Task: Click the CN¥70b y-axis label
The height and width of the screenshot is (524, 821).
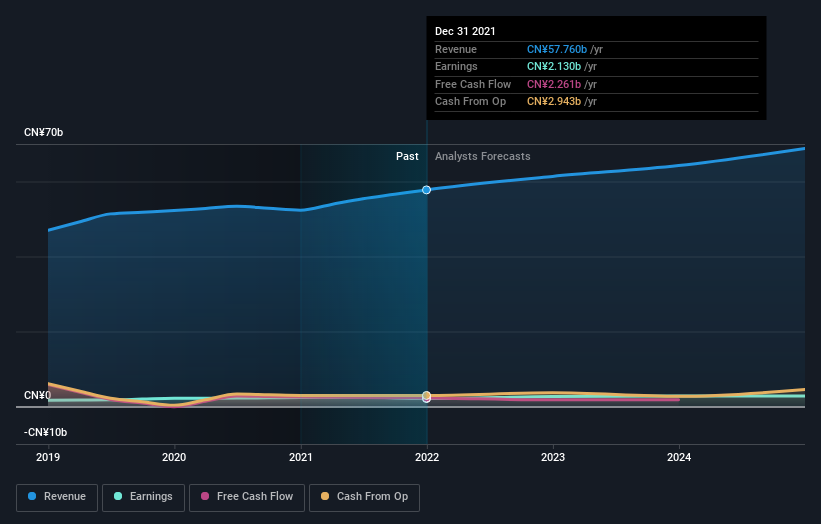Action: (x=43, y=132)
